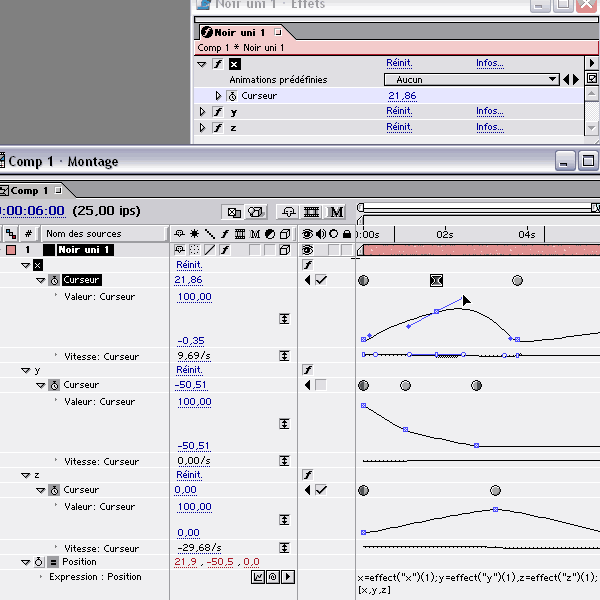Click the stopwatch for z Curseur in timeline
The image size is (600, 600).
click(54, 490)
